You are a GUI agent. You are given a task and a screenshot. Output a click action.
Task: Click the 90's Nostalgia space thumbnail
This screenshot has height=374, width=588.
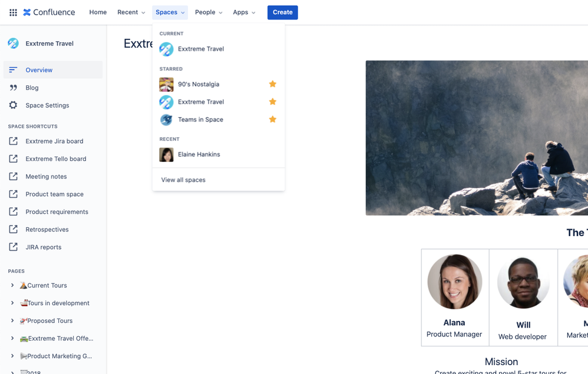click(166, 84)
